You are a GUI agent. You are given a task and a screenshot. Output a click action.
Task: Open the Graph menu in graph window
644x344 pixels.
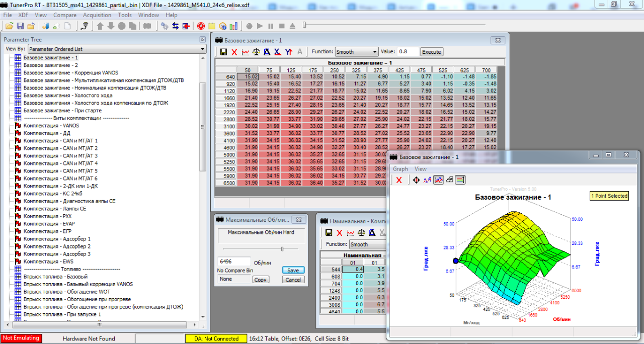tap(400, 169)
